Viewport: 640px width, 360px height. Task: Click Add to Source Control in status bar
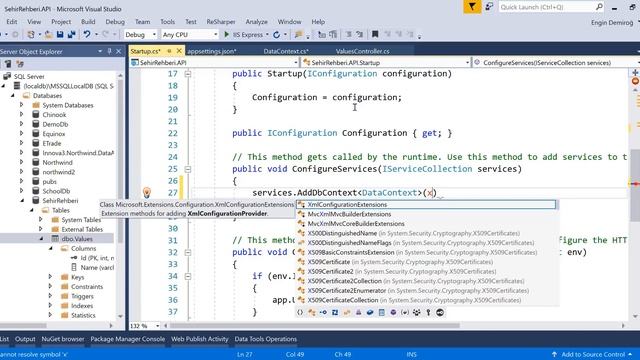tap(592, 354)
